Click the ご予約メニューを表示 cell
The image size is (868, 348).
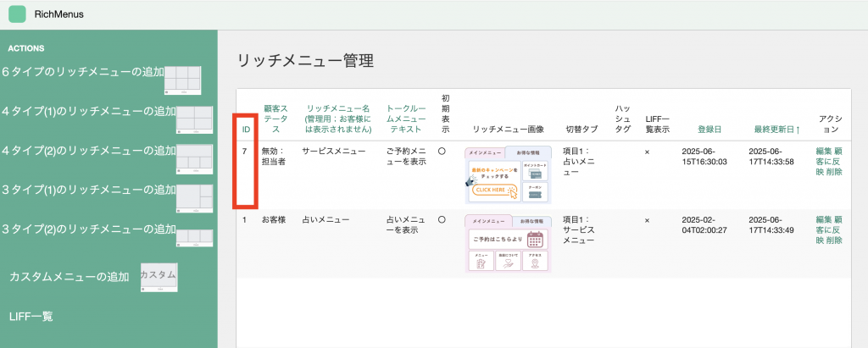point(406,156)
